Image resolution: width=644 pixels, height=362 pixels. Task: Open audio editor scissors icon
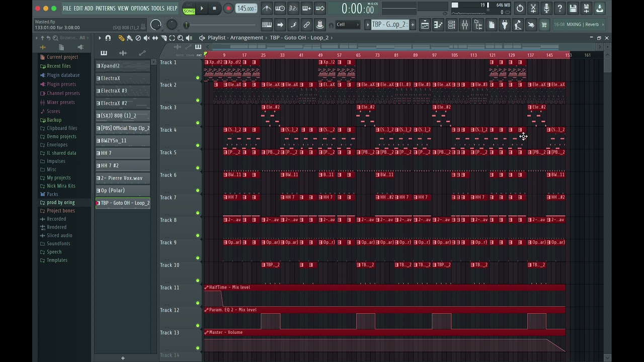click(533, 8)
